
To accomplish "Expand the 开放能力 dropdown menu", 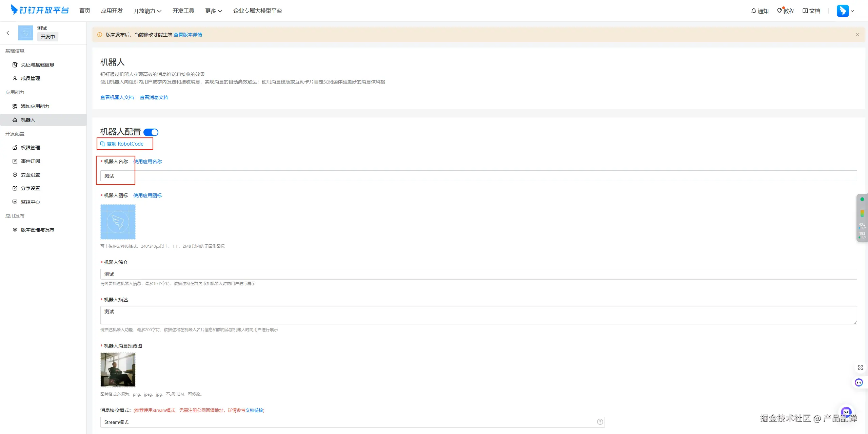I will [x=147, y=11].
